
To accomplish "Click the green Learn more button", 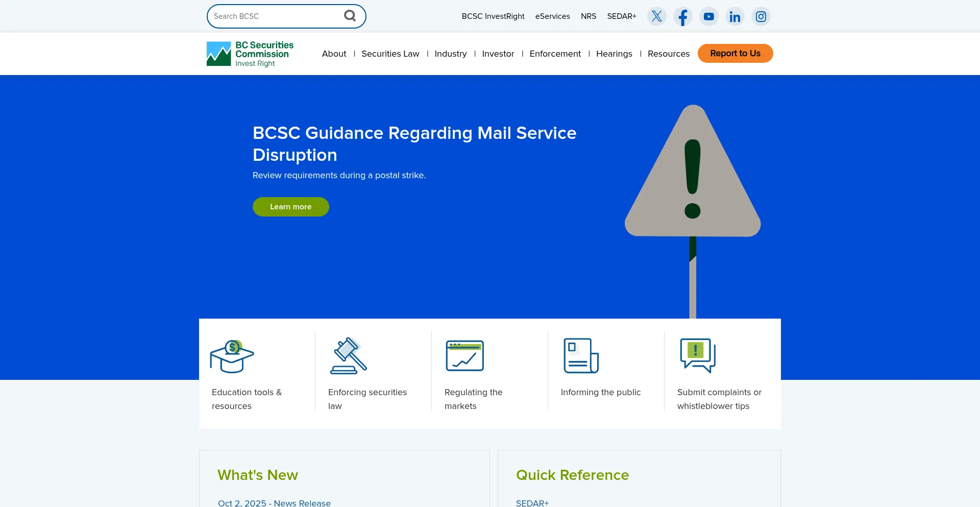I will 290,207.
